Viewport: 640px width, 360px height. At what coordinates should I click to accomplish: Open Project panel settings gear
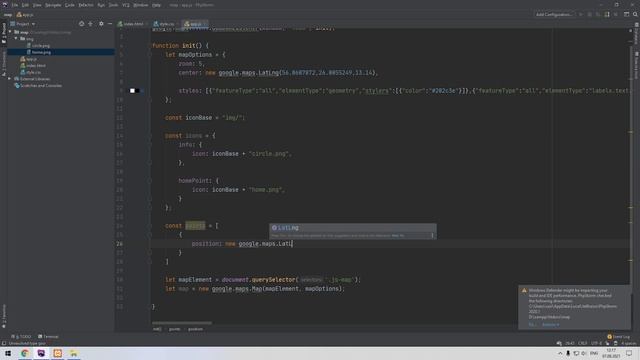pyautogui.click(x=101, y=24)
